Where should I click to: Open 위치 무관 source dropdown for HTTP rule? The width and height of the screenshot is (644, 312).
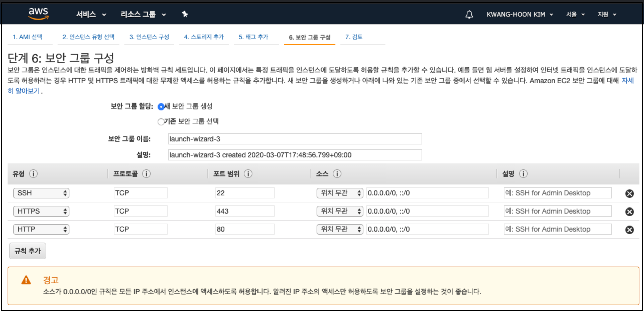pos(340,229)
